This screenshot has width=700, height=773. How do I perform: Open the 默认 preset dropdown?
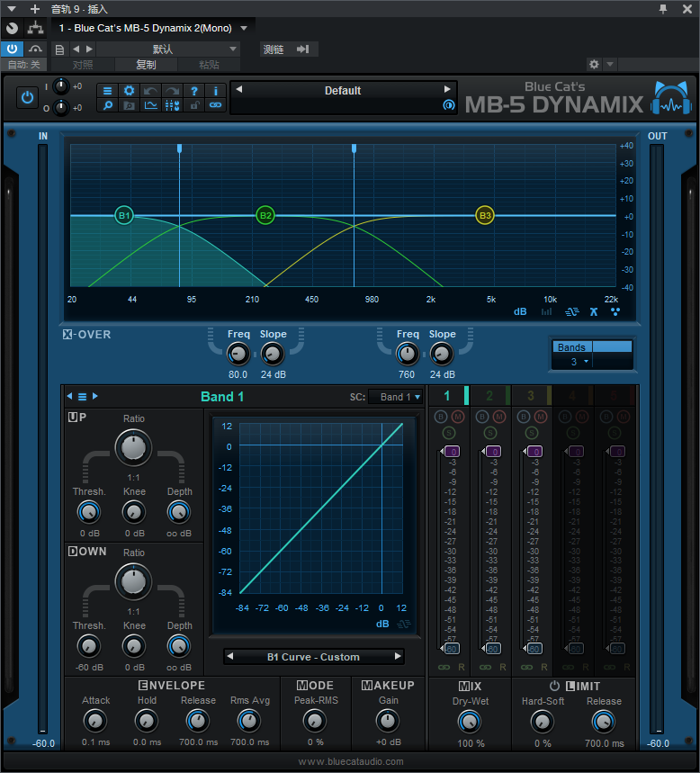coord(167,49)
